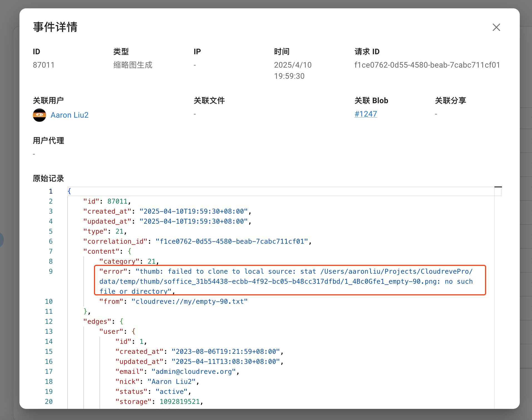Click the admin@cloudreve.org email value
The height and width of the screenshot is (420, 532).
tap(193, 372)
